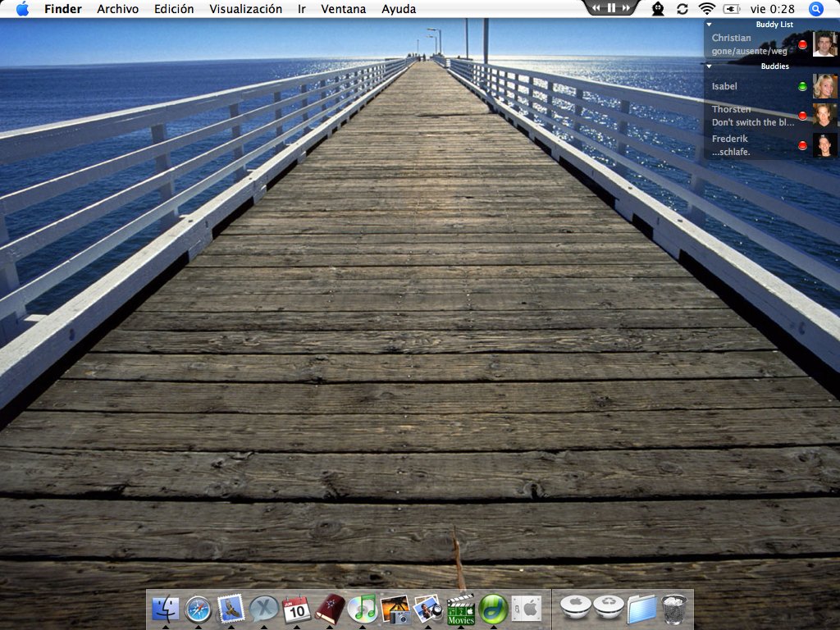Open the Finder application menu
This screenshot has width=840, height=630.
[x=63, y=8]
